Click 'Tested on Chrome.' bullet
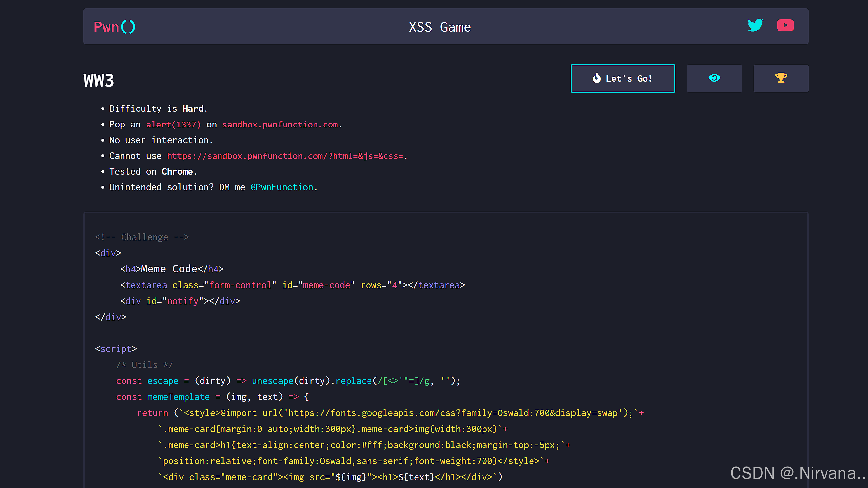 153,171
